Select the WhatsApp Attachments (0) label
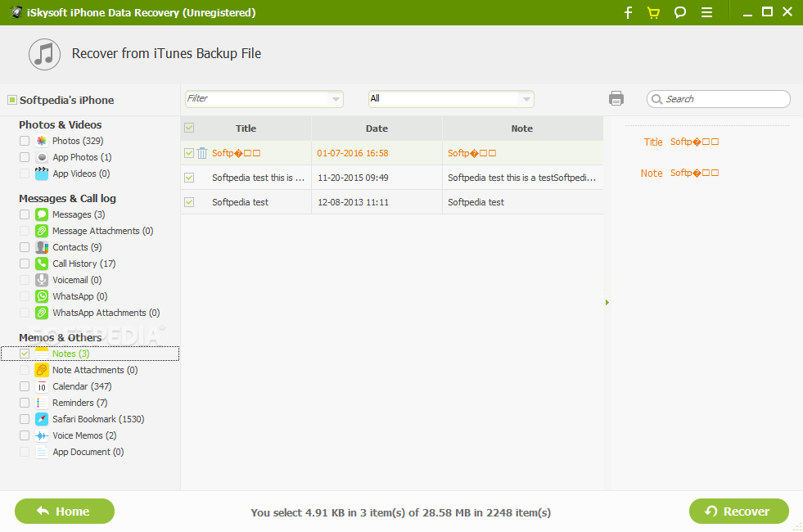Viewport: 803px width, 532px height. click(106, 313)
